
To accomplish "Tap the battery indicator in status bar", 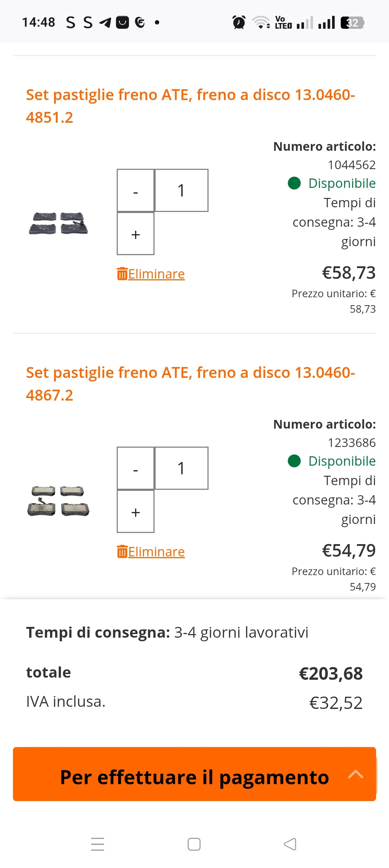I will (x=352, y=23).
